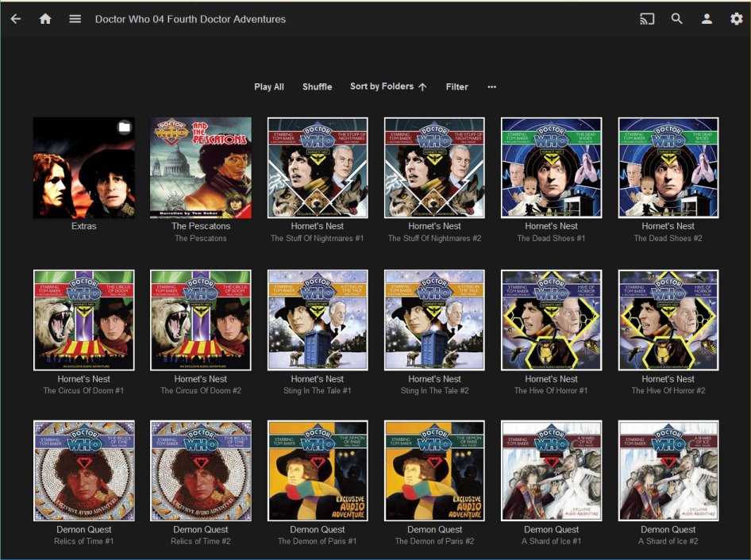Screen dimensions: 751x560
Task: Click 'Relics of Time #2' text
Action: [201, 541]
